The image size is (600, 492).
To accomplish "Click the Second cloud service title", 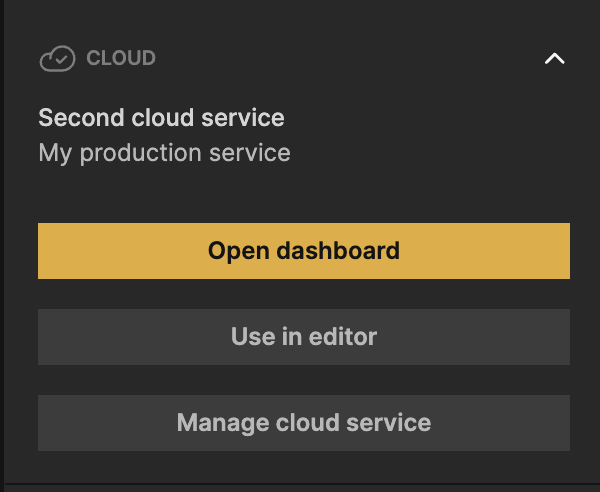I will (161, 118).
